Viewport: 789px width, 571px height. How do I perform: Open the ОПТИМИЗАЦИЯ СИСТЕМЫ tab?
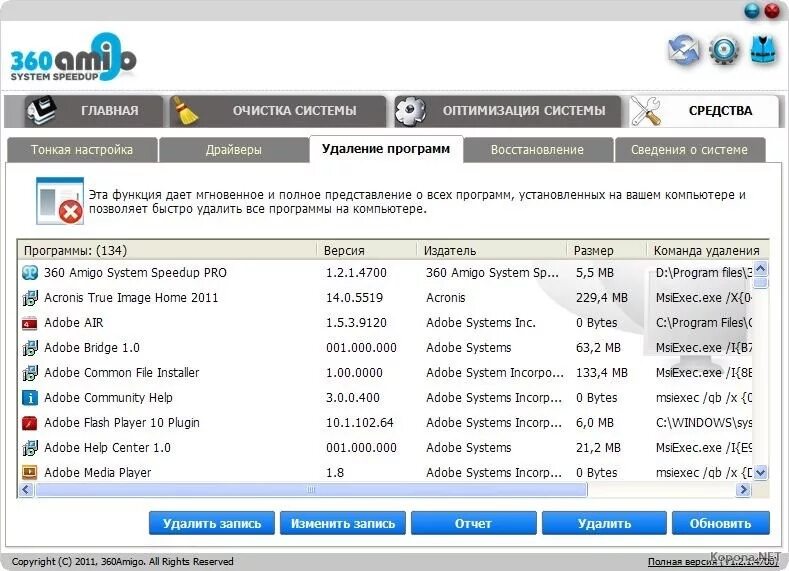click(x=508, y=111)
